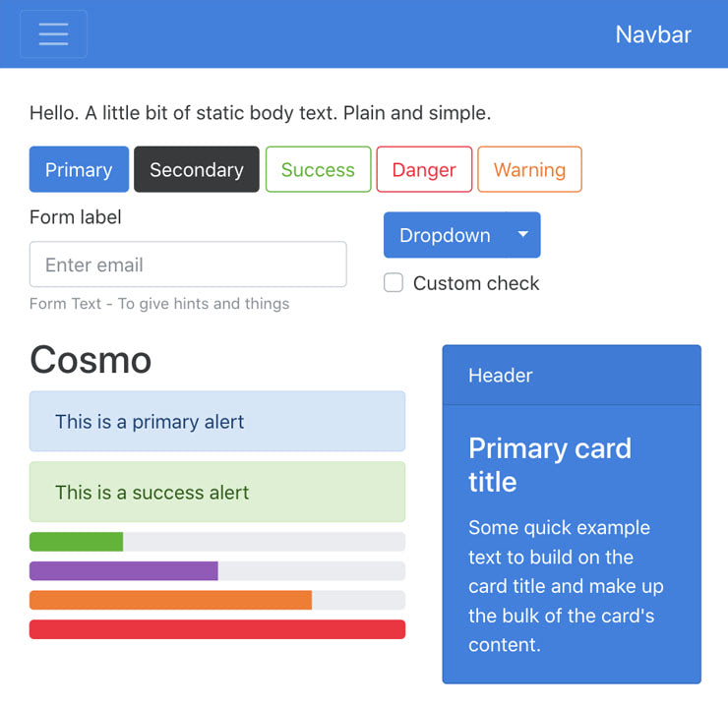728x708 pixels.
Task: Click the Danger outline button
Action: point(424,169)
